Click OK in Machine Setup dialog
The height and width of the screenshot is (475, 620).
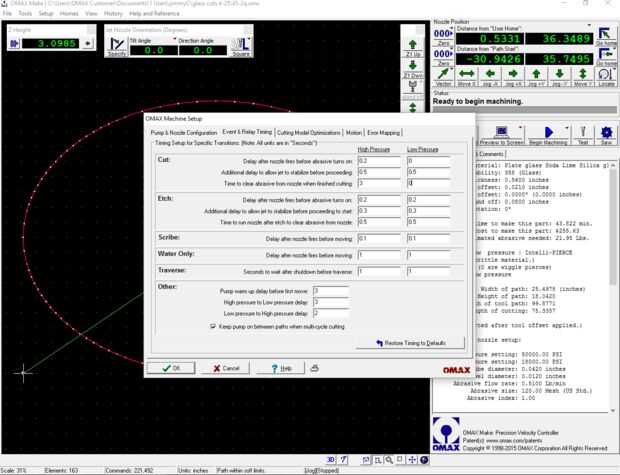[x=171, y=368]
